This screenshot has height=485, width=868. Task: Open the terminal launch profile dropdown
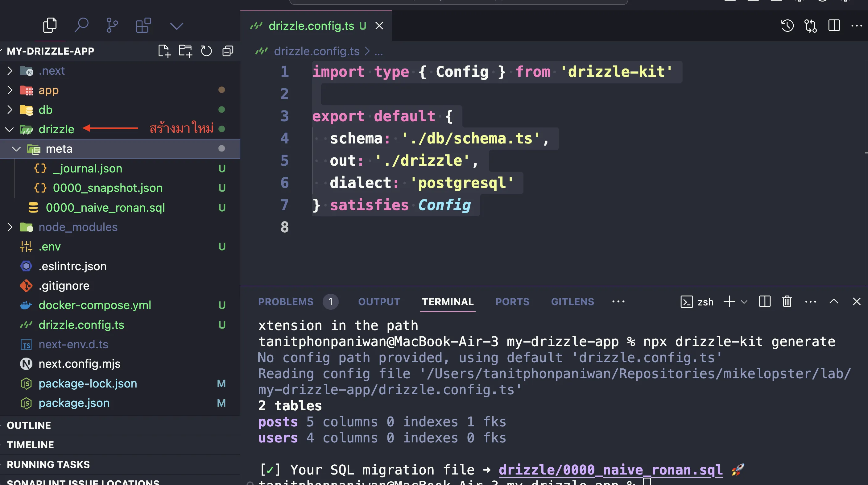[x=744, y=302]
